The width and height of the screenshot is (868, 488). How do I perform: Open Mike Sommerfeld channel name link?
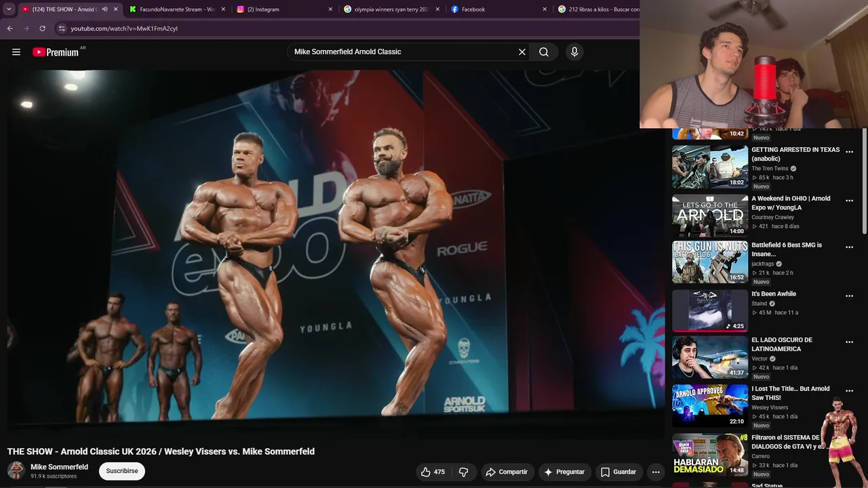[59, 467]
